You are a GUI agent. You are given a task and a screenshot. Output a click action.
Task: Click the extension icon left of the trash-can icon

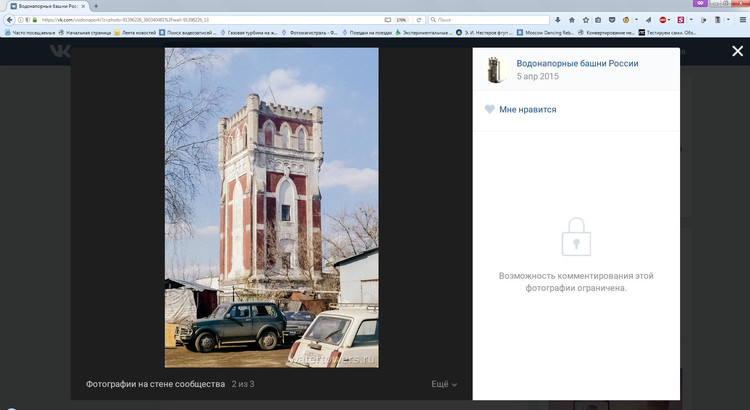tap(703, 20)
